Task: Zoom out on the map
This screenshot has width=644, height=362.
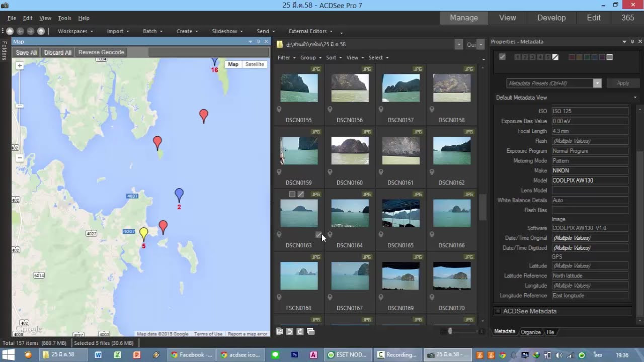Action: 20,158
